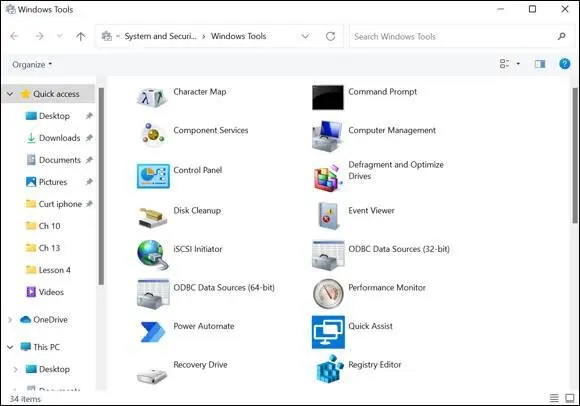Select Pictures in Quick access
The width and height of the screenshot is (580, 406).
47,182
